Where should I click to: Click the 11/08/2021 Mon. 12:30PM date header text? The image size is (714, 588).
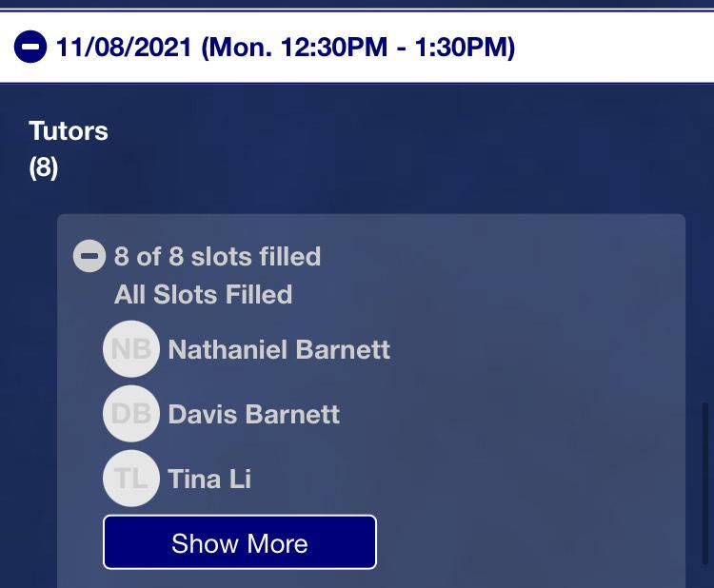point(286,47)
